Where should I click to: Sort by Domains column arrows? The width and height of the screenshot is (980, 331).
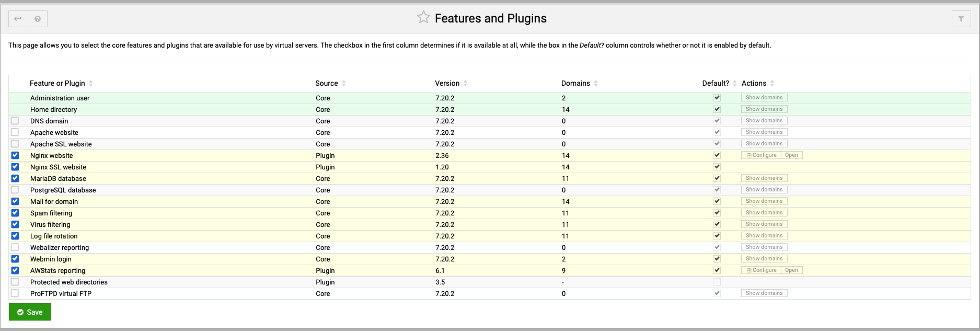(596, 83)
